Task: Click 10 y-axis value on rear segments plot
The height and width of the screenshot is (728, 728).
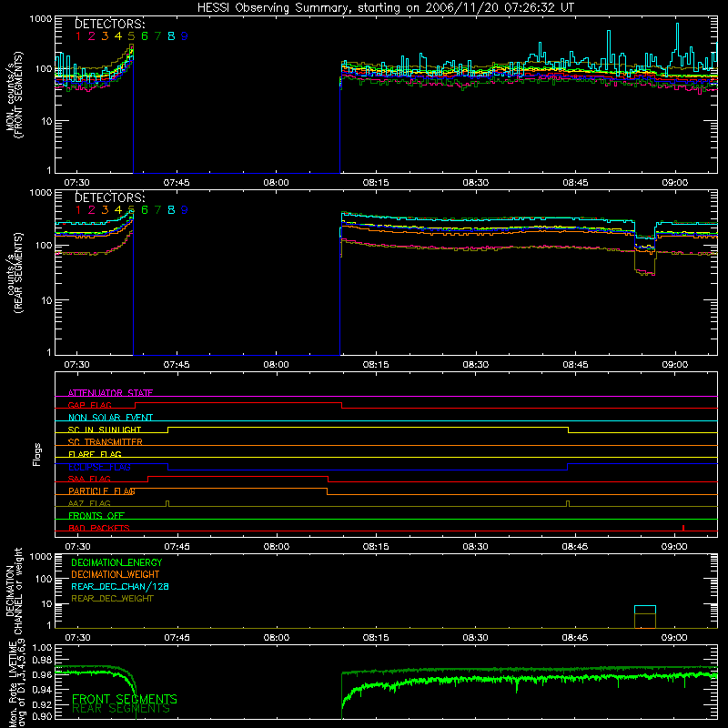Action: pos(46,300)
